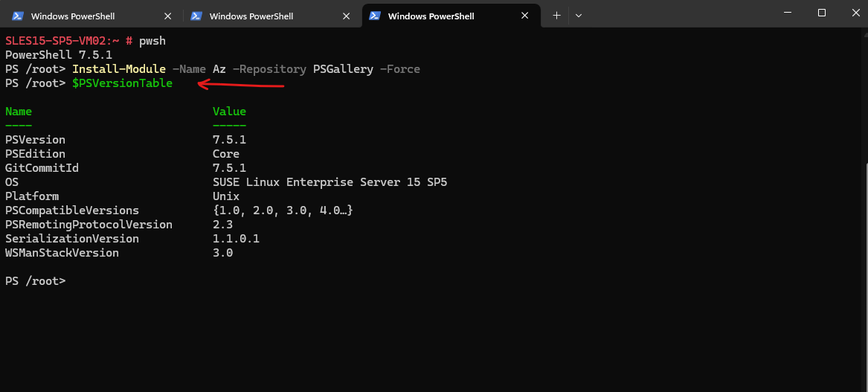Click the 1.1.0.1 serialization value
868x392 pixels.
[236, 240]
